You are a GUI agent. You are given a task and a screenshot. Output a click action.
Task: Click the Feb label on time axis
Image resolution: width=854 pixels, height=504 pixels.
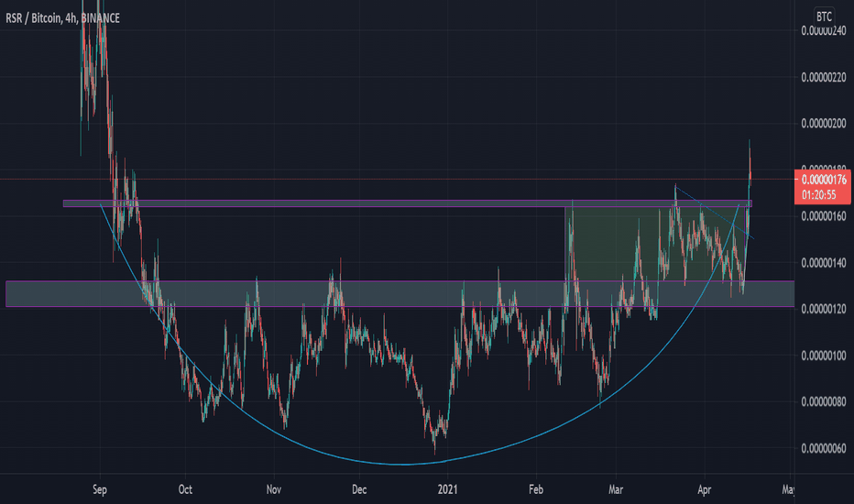536,489
